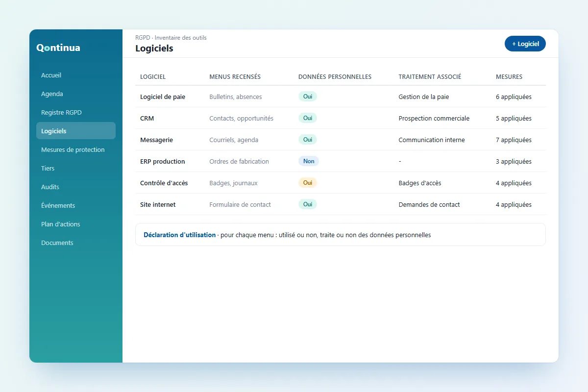Select the Contrôle d'accès row name
This screenshot has height=392, width=588.
coord(164,183)
